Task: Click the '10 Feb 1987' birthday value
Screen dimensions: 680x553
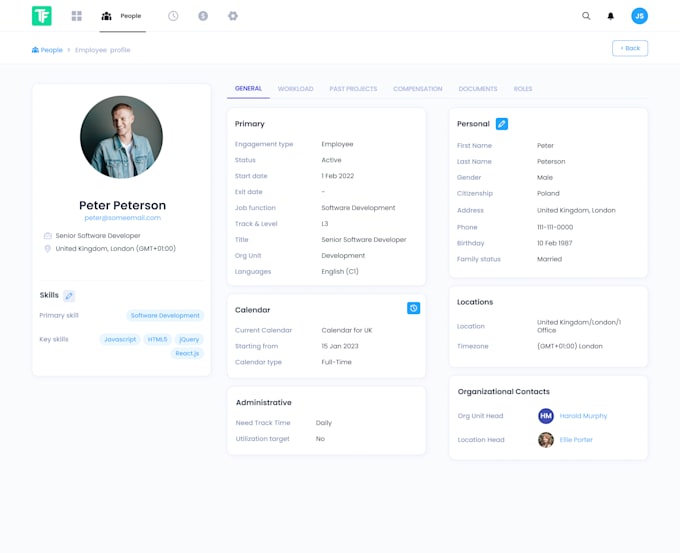Action: (554, 243)
